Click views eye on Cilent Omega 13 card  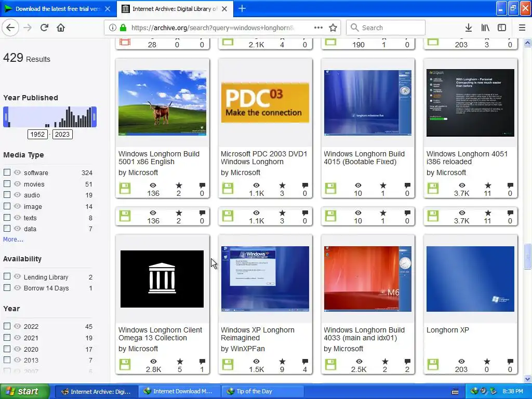pos(153,362)
